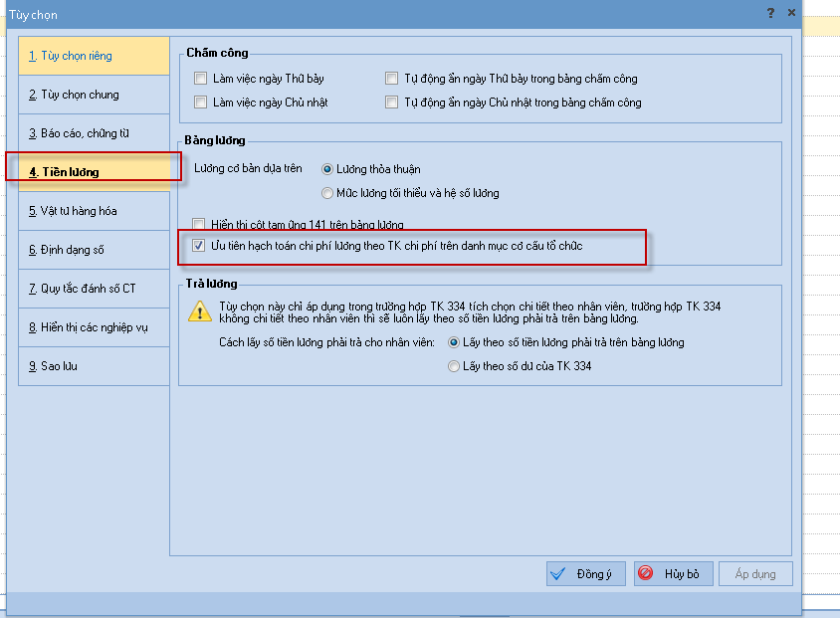Switch to Tùy chọn chung tab
This screenshot has width=840, height=618.
point(93,95)
